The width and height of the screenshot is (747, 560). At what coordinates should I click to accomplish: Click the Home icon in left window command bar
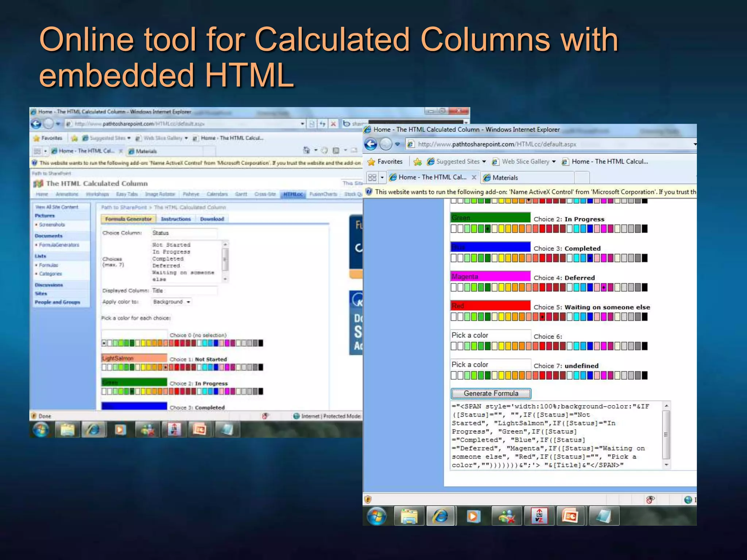(x=306, y=150)
